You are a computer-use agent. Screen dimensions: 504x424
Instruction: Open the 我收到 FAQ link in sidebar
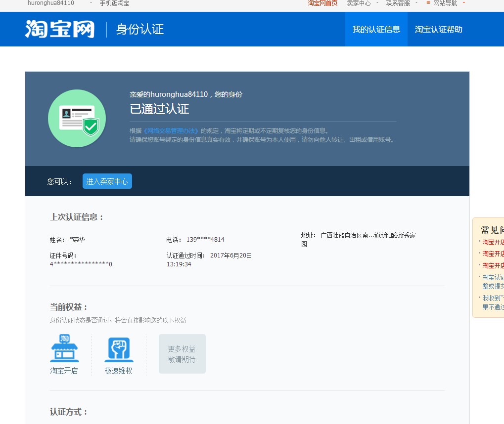coord(493,302)
